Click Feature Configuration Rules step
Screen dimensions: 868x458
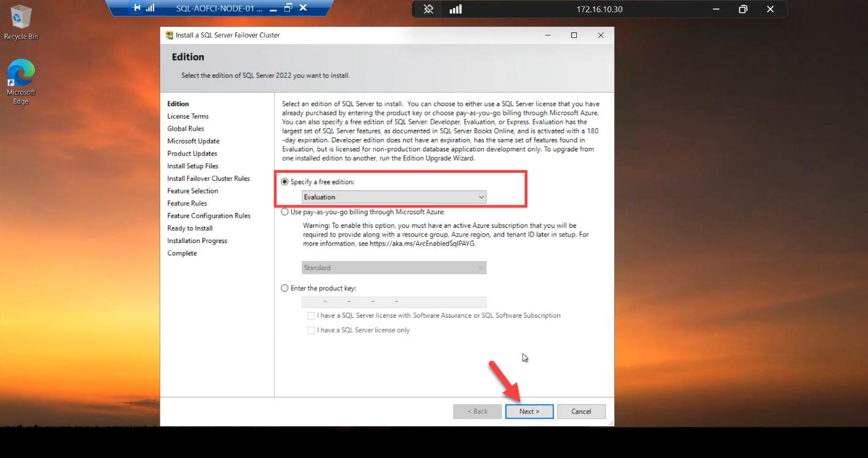coord(209,216)
